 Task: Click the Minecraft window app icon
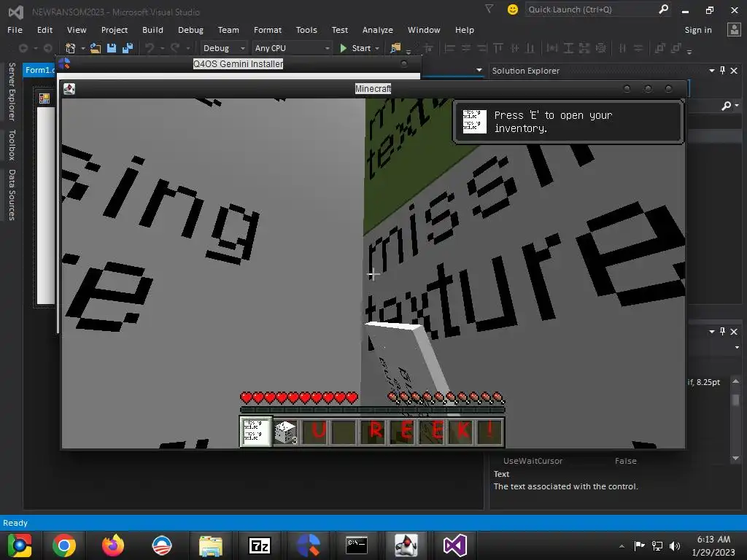click(69, 88)
